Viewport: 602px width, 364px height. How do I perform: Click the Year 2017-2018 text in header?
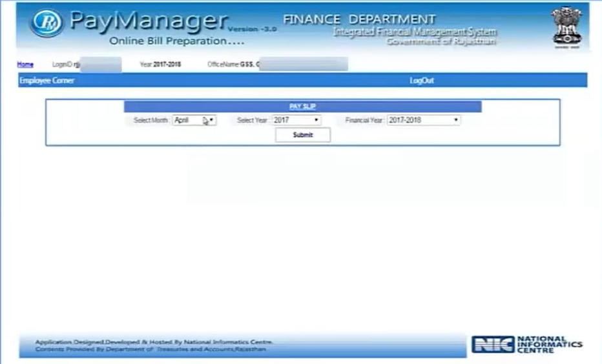click(x=160, y=65)
